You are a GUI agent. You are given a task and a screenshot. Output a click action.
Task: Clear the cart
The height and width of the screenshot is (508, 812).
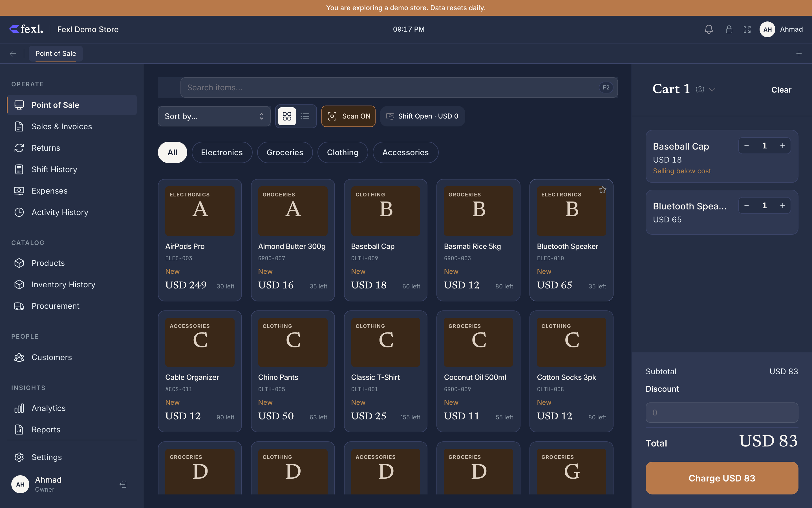pyautogui.click(x=781, y=90)
